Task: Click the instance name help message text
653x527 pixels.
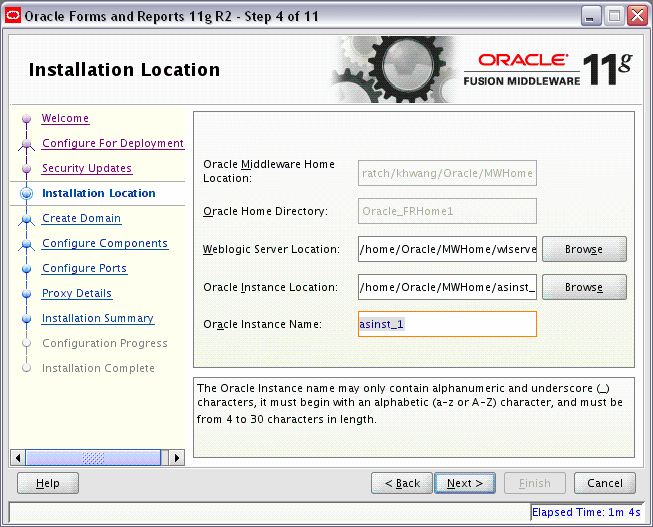Action: point(410,403)
